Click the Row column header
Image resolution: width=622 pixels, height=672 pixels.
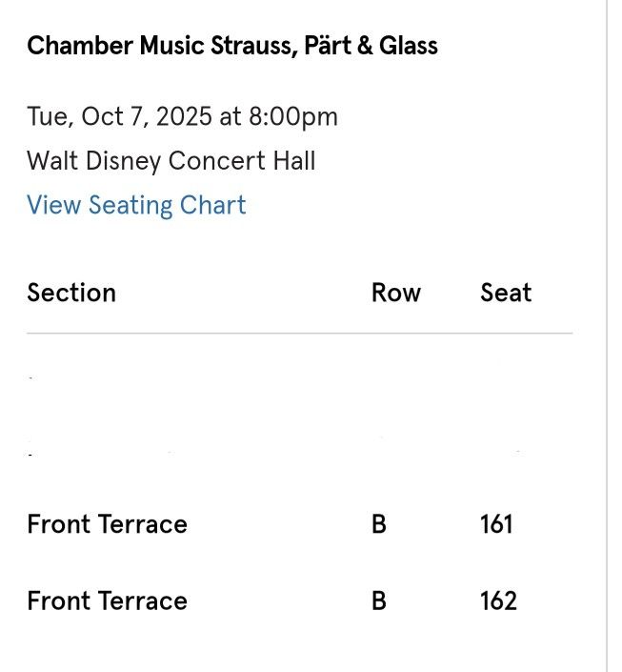395,293
